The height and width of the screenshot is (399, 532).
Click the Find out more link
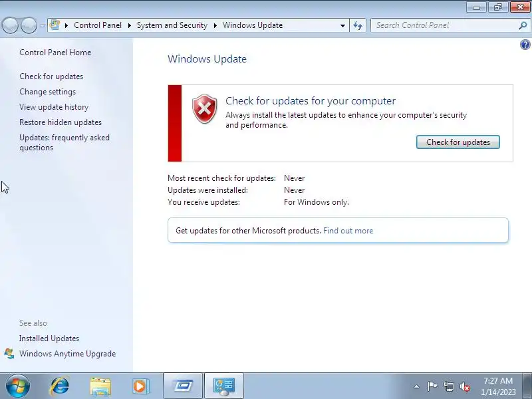click(348, 231)
